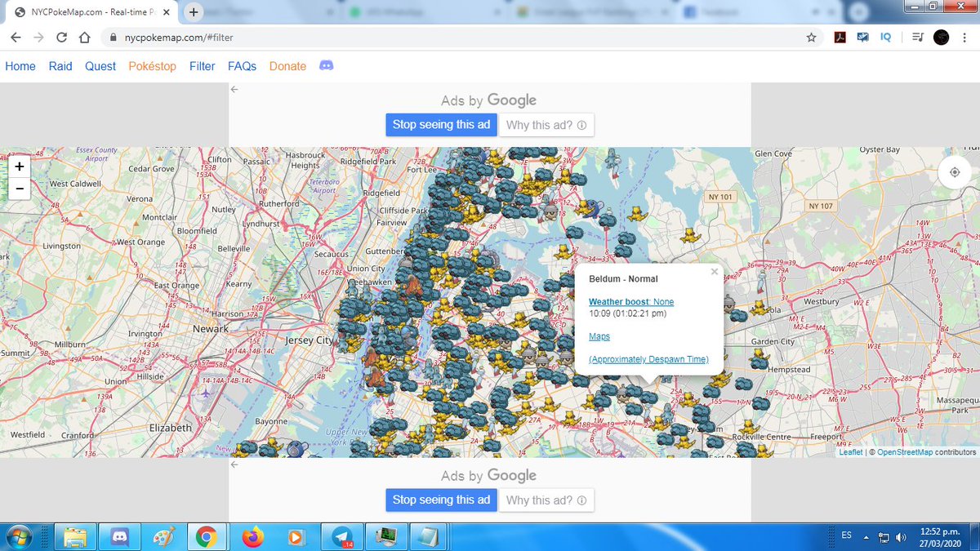Open File Explorer from taskbar

[x=76, y=537]
